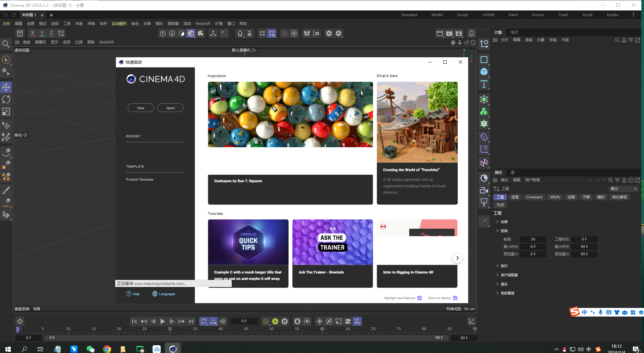Toggle loop playback mode in timeline
This screenshot has width=644, height=353.
tap(203, 321)
